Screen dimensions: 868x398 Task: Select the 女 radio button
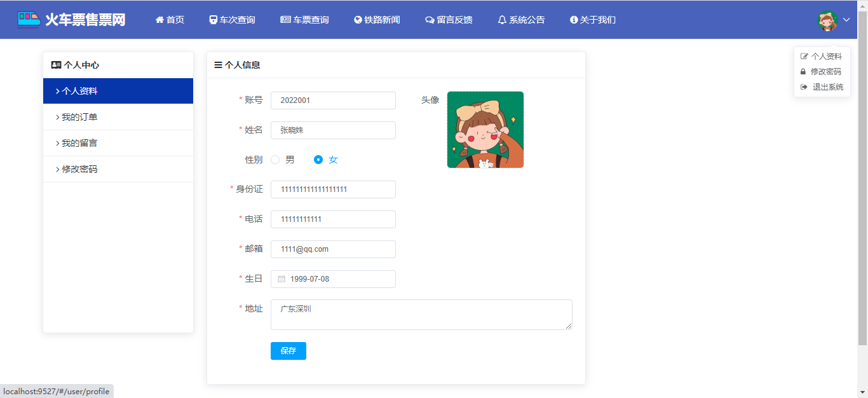click(x=318, y=160)
